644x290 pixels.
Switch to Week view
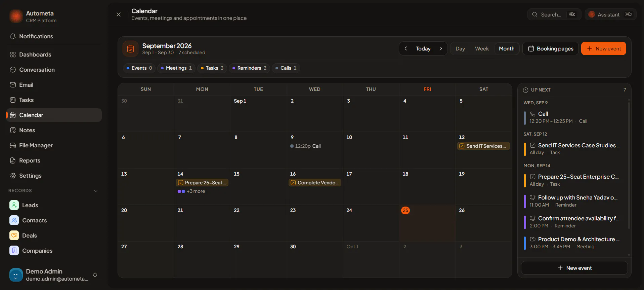click(482, 48)
